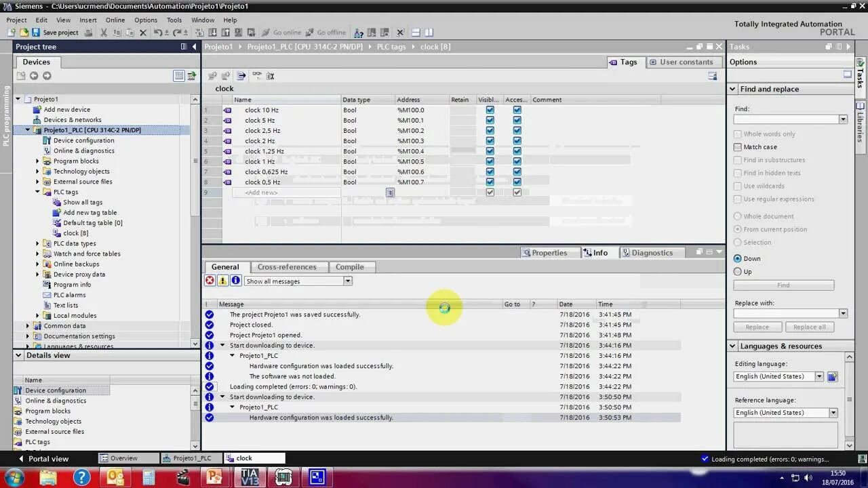Click the Add new tag row cell

pos(286,192)
